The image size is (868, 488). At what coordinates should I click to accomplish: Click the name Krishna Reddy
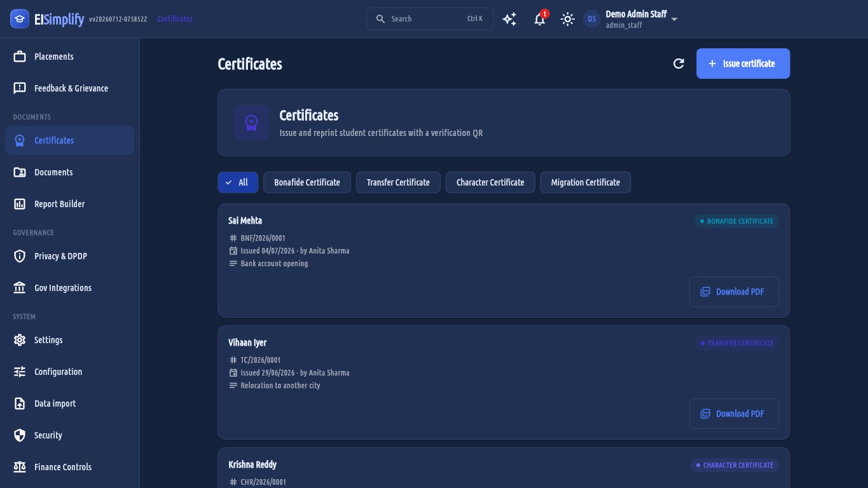click(252, 464)
